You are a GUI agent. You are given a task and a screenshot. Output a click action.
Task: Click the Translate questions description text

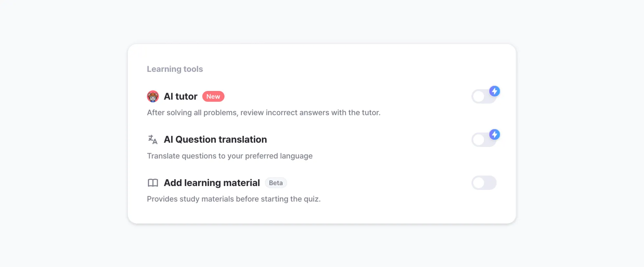pyautogui.click(x=230, y=156)
